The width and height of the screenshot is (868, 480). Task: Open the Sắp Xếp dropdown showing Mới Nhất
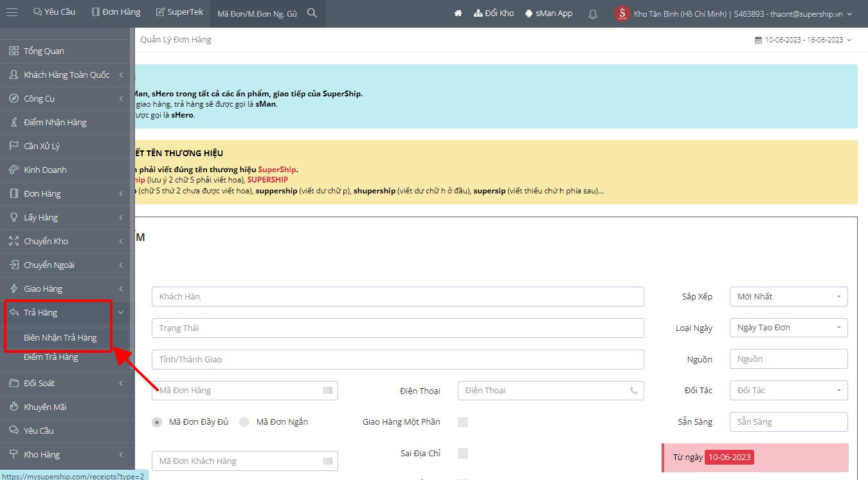coord(789,296)
